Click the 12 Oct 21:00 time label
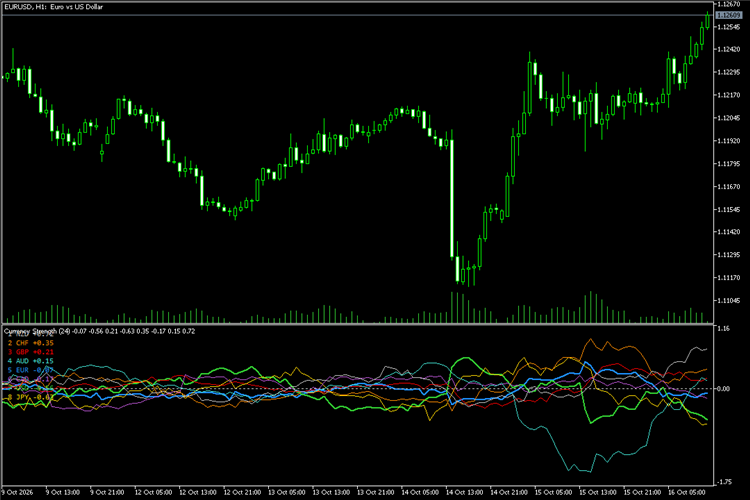The image size is (750, 500). tap(242, 492)
